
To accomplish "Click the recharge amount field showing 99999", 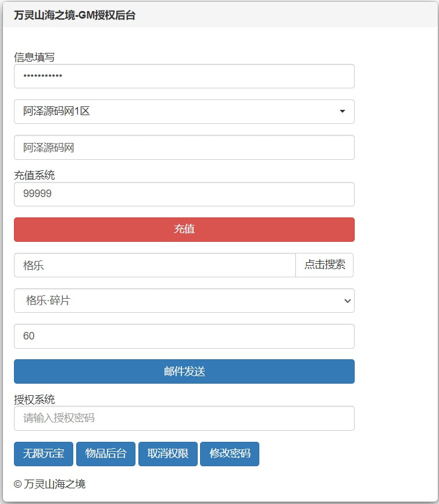I will click(x=184, y=194).
